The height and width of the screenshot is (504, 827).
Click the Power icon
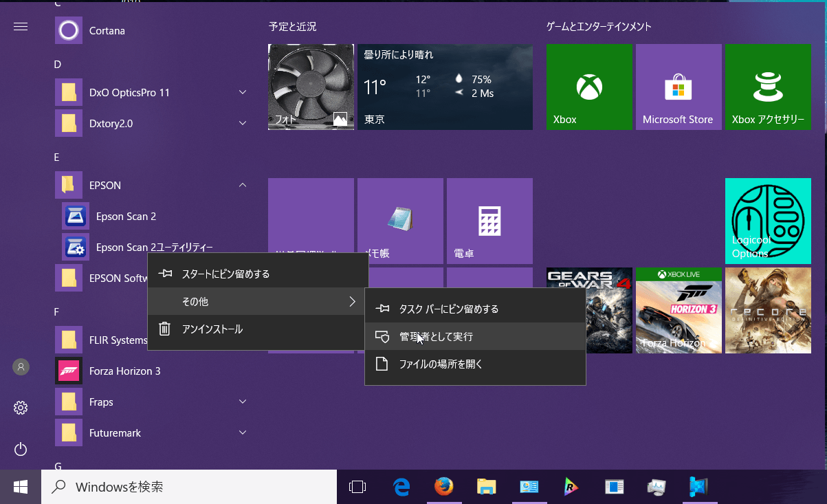pos(21,449)
